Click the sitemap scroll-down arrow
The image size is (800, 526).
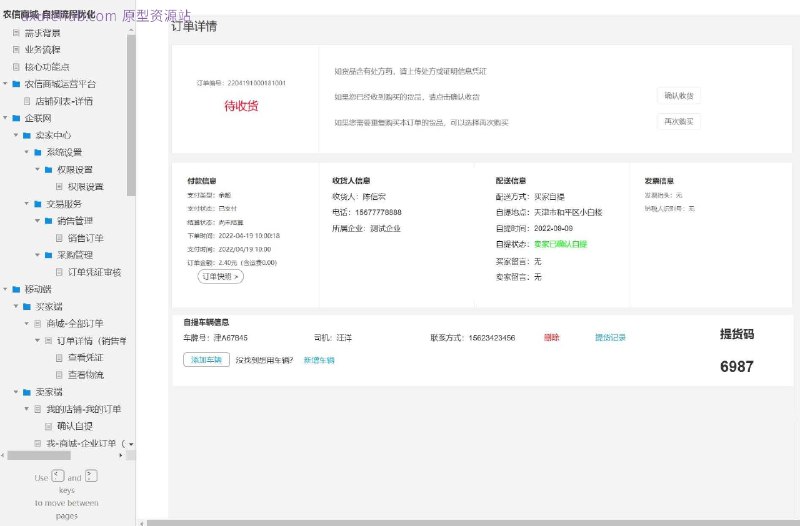(x=131, y=444)
